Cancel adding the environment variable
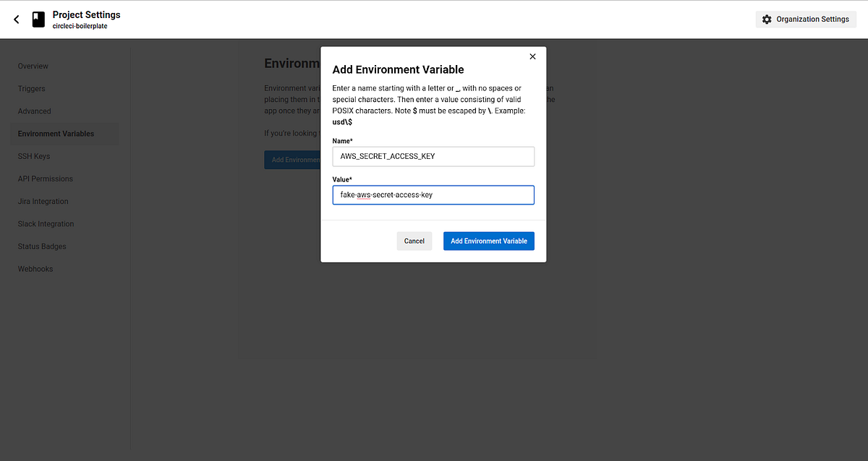Viewport: 868px width, 461px height. click(x=414, y=241)
